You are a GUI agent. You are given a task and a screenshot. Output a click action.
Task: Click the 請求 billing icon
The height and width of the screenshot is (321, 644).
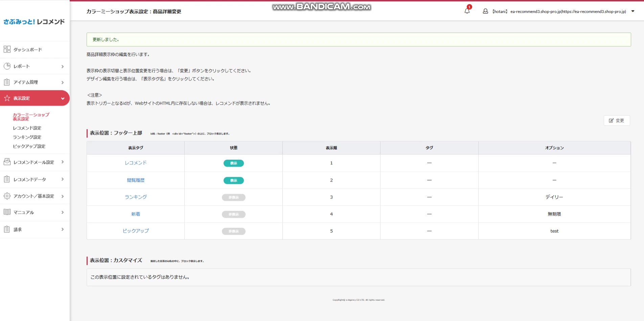click(7, 229)
